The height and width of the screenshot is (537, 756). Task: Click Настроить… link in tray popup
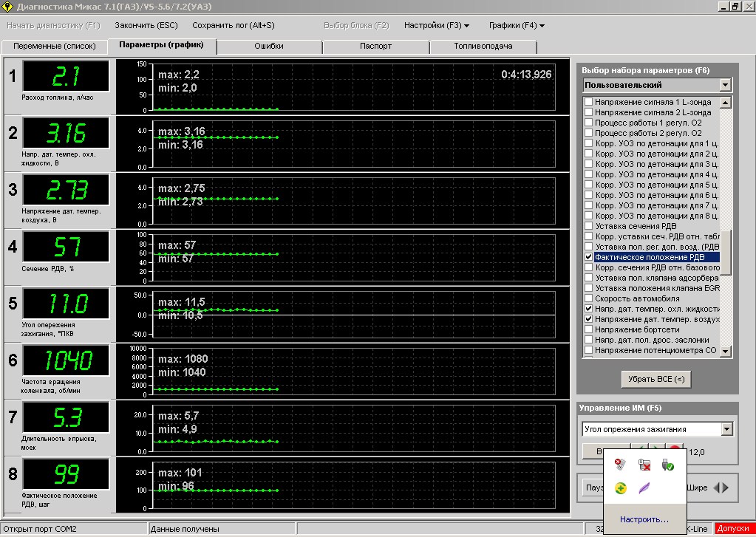pos(644,519)
